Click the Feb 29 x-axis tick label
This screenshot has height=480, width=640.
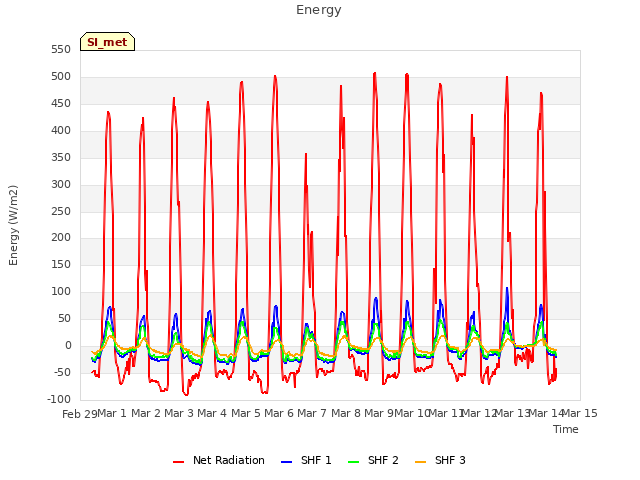coord(80,414)
